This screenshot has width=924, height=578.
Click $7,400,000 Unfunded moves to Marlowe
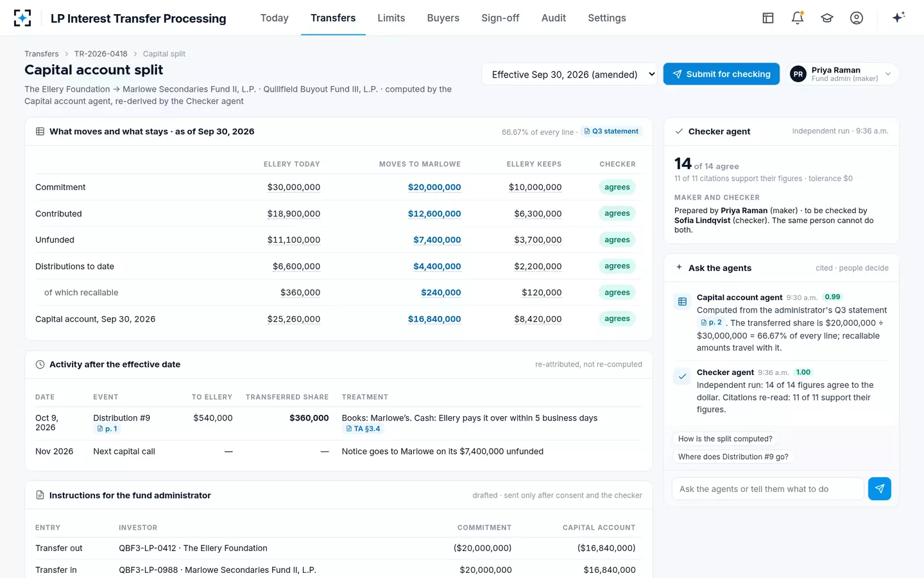click(x=437, y=240)
